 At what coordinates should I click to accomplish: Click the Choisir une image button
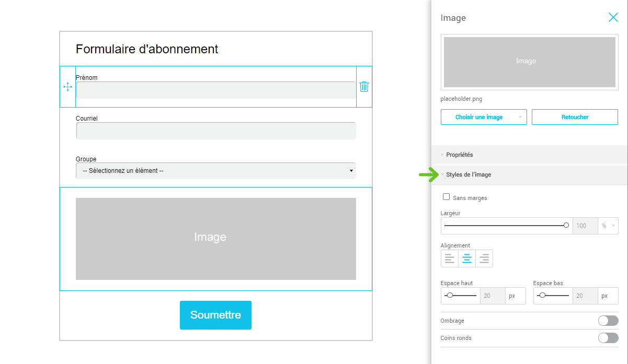pos(479,117)
